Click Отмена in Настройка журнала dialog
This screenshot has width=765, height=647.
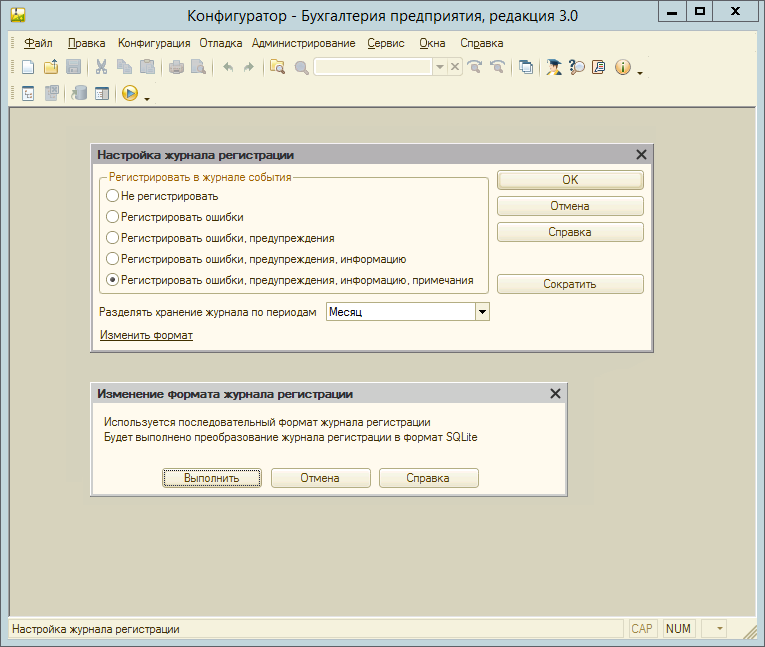[x=570, y=206]
